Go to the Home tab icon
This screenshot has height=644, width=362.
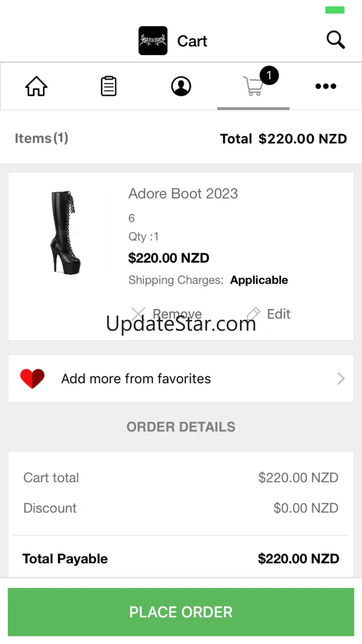[36, 86]
